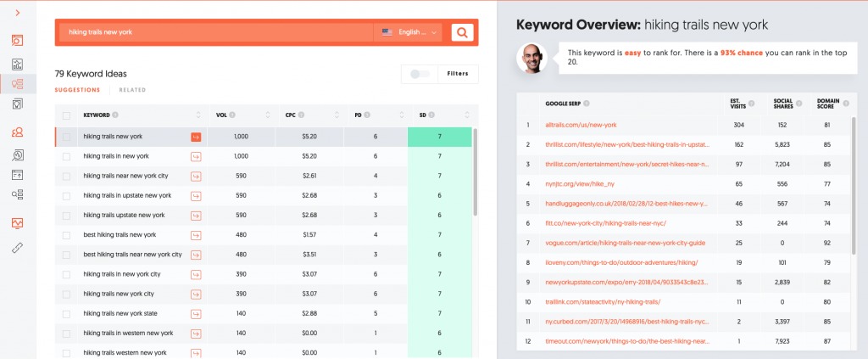This screenshot has width=868, height=359.
Task: Check 'best hiking trails near new york city' checkbox
Action: point(66,255)
